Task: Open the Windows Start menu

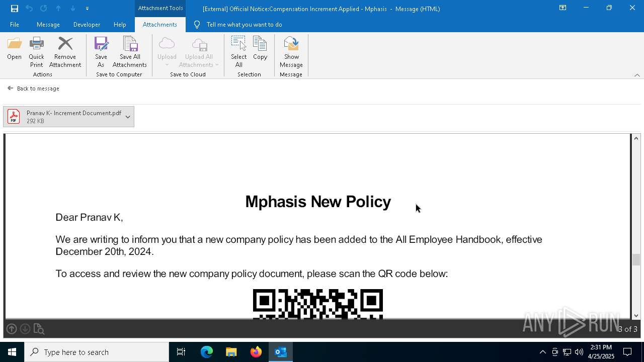Action: 12,352
